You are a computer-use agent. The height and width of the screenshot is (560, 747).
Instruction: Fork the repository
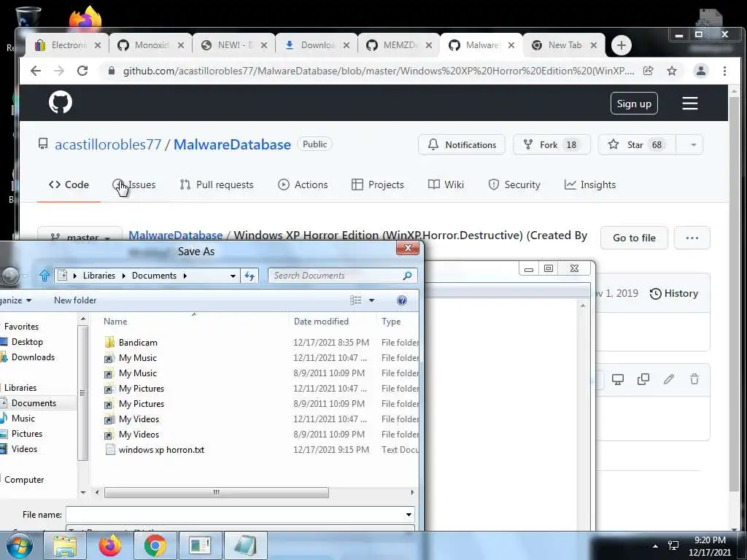tap(551, 145)
